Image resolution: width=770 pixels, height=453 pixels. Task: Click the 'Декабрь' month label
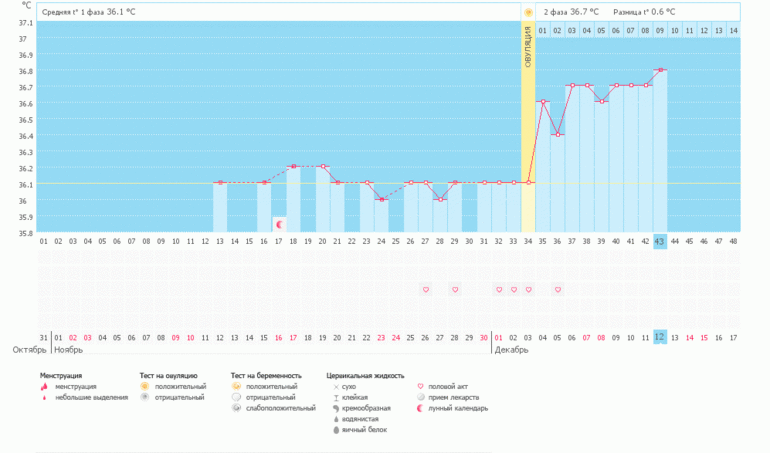coord(511,351)
